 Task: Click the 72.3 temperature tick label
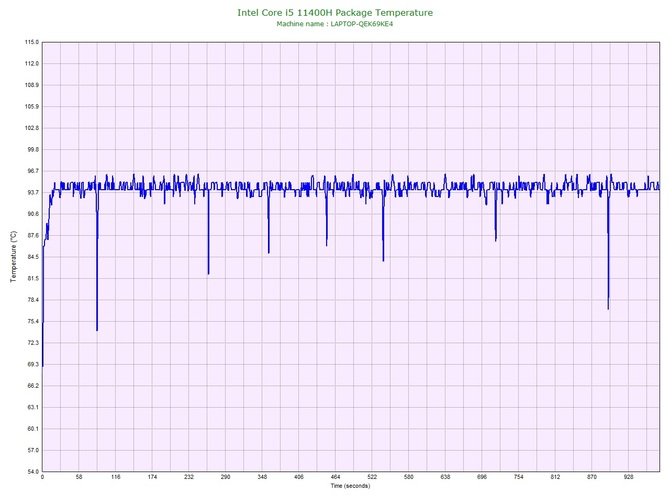click(x=32, y=343)
